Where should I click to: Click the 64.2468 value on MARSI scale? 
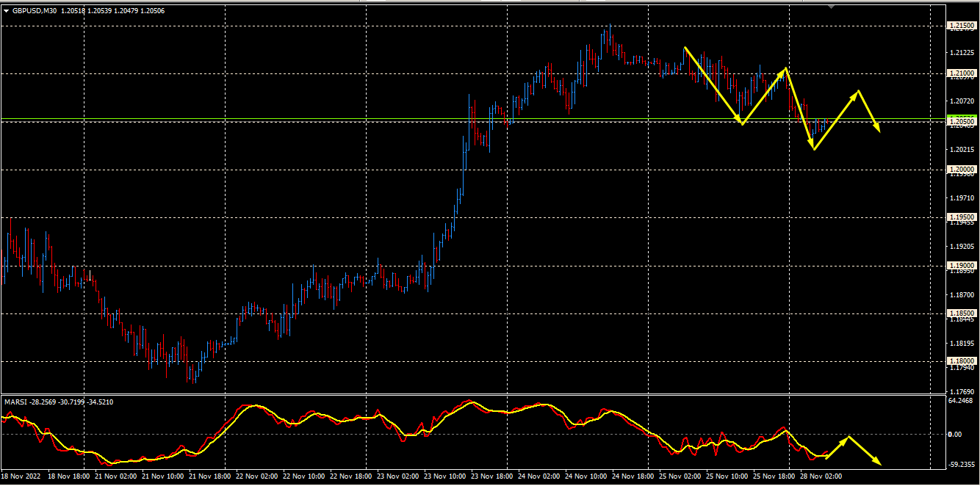pos(961,401)
